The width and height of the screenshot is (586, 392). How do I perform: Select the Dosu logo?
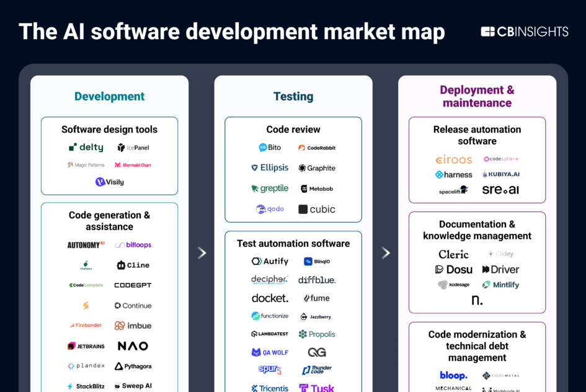(454, 270)
